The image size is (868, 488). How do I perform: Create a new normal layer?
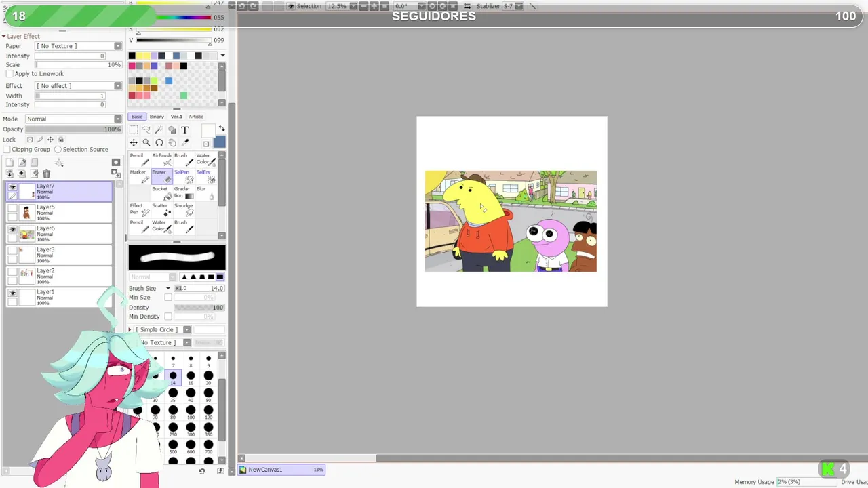9,163
